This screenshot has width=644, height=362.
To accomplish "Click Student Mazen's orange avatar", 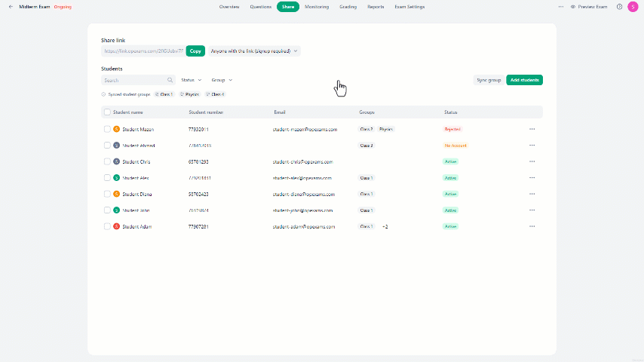I will click(117, 129).
